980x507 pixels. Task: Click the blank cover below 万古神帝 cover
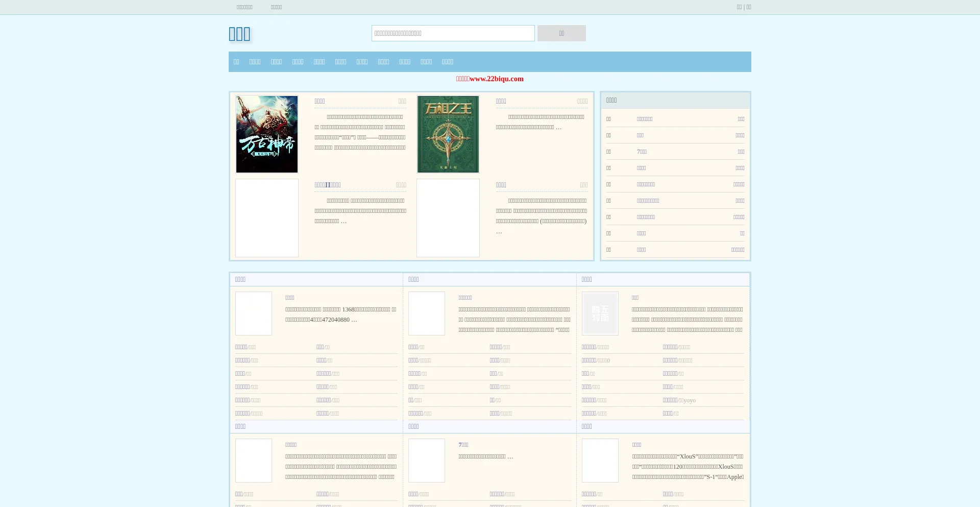(266, 218)
